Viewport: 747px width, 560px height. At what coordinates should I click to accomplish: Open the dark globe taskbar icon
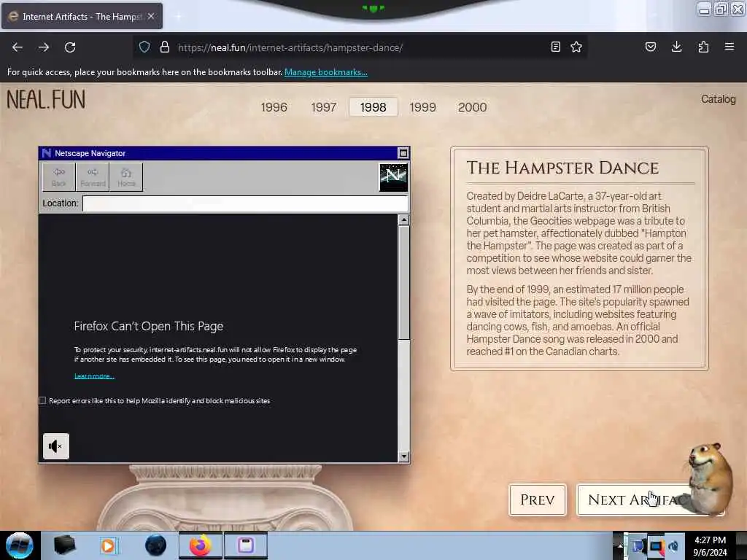[155, 545]
